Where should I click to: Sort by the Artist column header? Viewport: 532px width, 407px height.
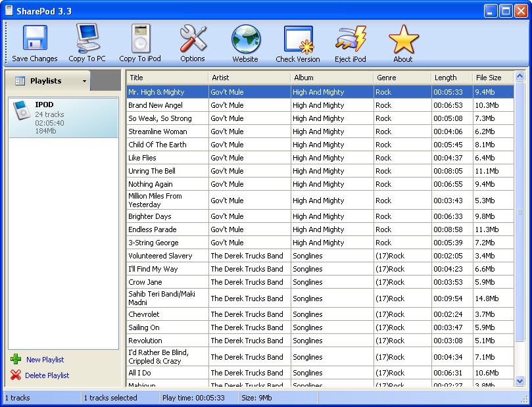(x=249, y=78)
